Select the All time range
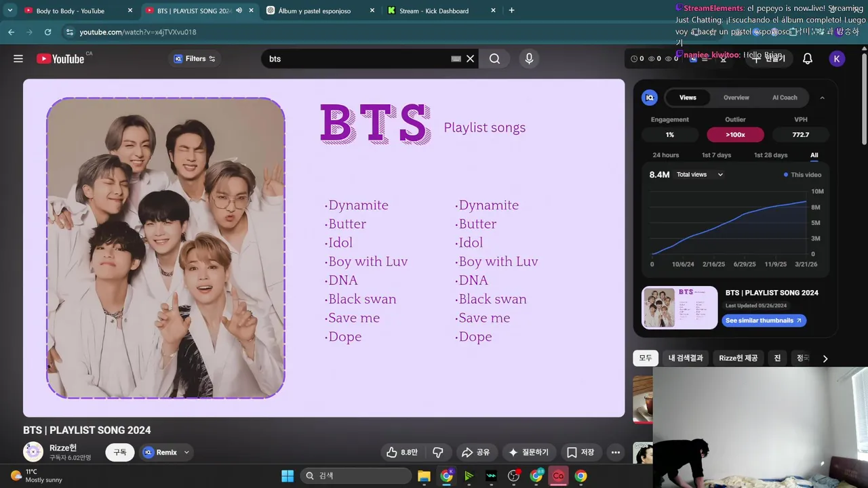This screenshot has width=868, height=488. [x=814, y=155]
